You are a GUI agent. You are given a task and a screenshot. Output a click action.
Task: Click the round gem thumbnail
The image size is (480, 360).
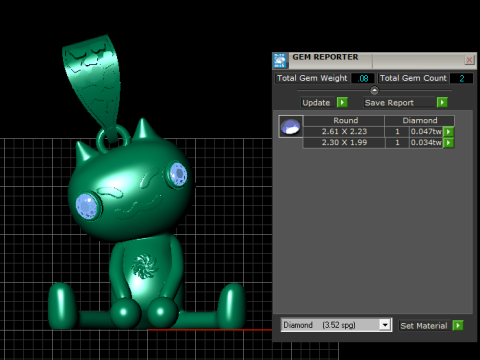coord(291,126)
